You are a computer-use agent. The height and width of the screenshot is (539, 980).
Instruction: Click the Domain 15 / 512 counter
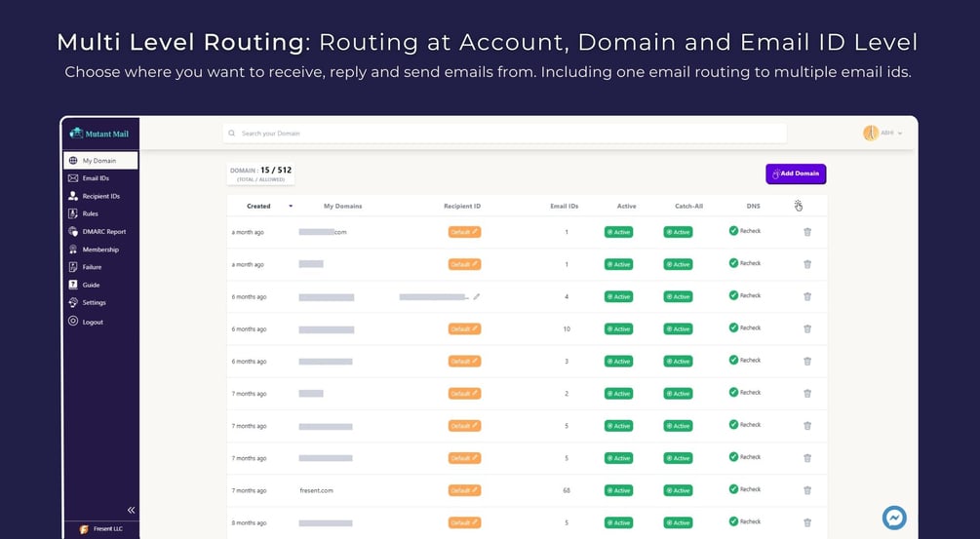click(x=260, y=173)
